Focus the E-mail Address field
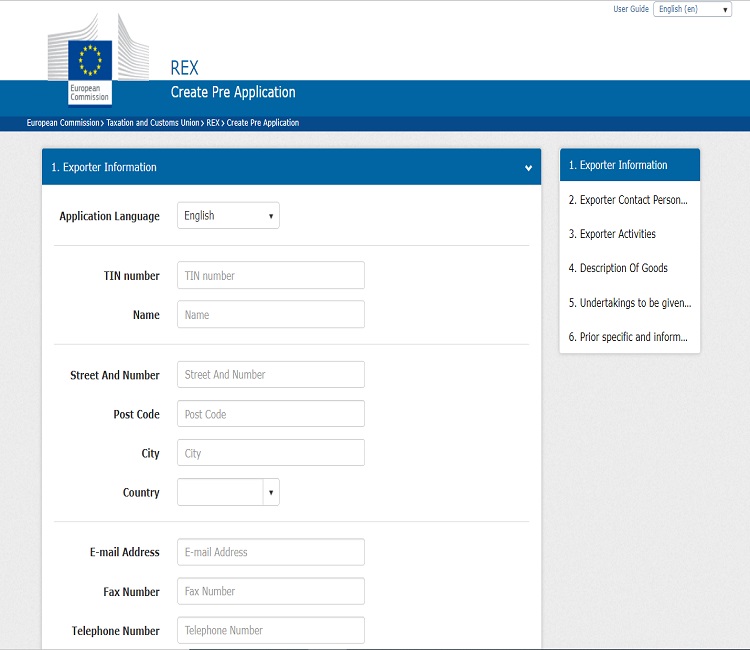This screenshot has height=650, width=750. point(271,552)
